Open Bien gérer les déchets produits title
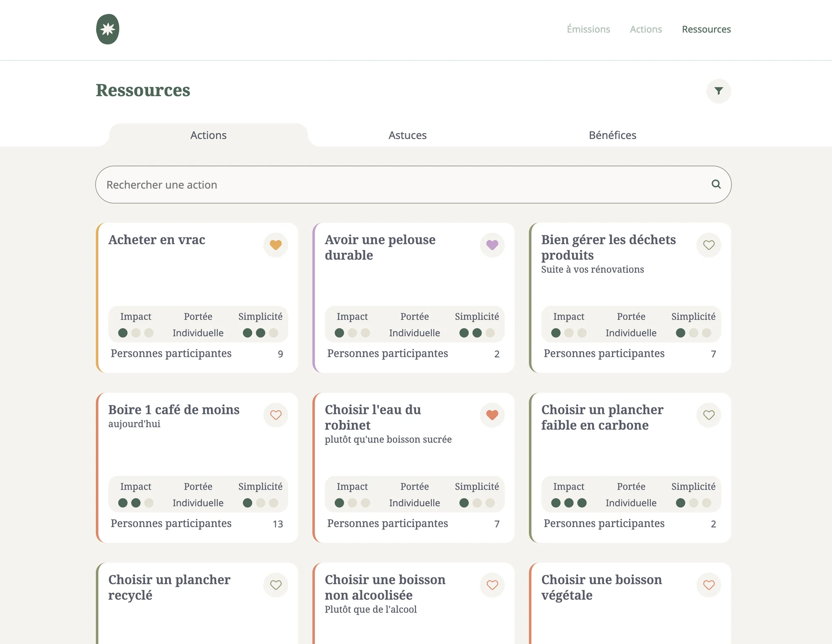Image resolution: width=832 pixels, height=644 pixels. 608,247
